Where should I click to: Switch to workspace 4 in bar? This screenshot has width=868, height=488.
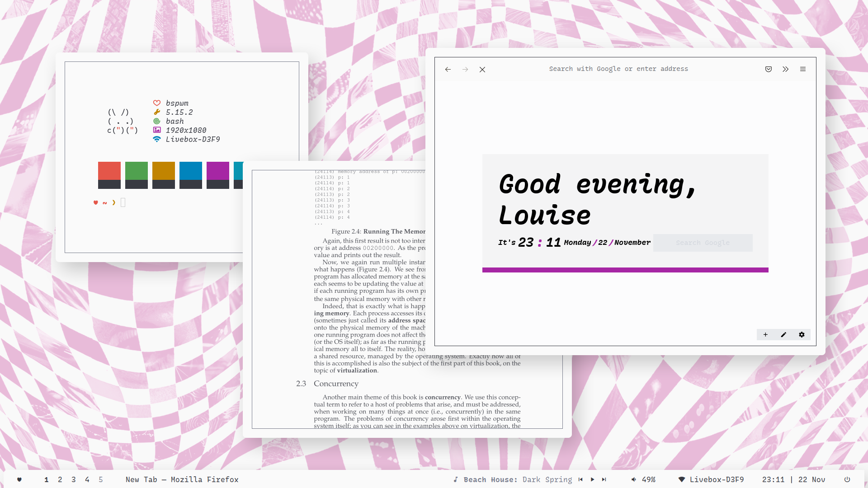pos(87,479)
